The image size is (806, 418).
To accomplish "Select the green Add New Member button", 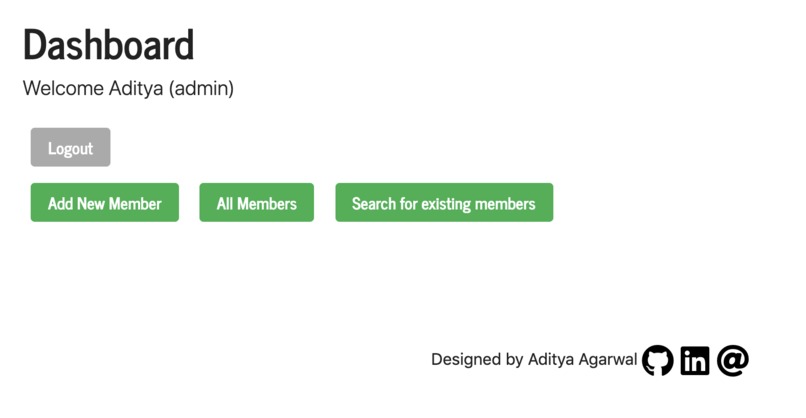I will coord(105,203).
